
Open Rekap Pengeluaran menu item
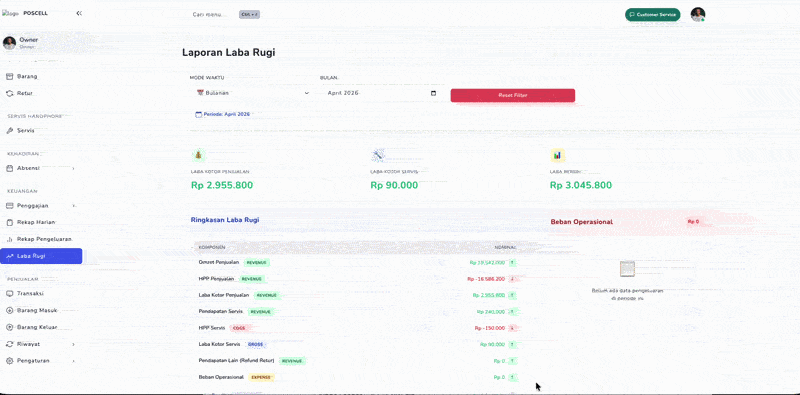click(41, 239)
